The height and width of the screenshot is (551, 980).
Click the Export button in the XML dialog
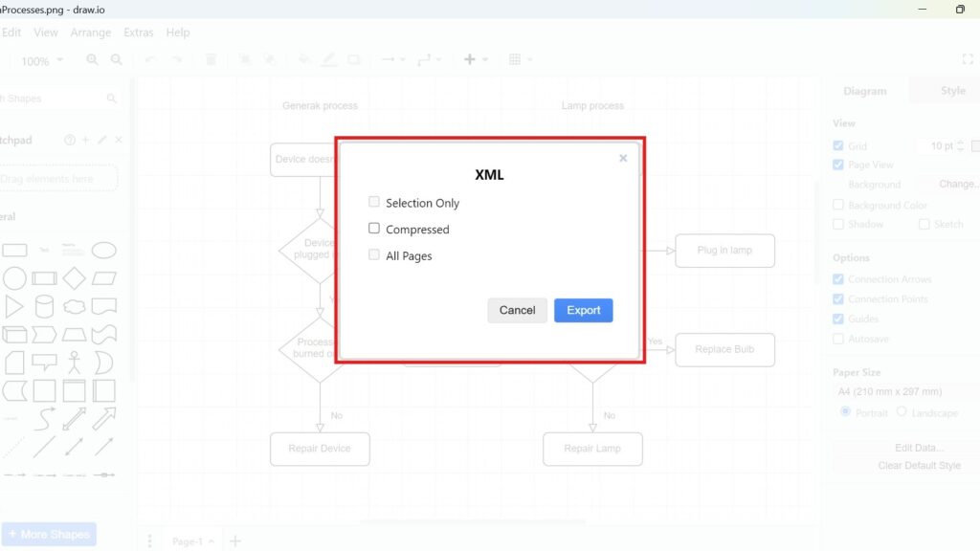click(583, 310)
